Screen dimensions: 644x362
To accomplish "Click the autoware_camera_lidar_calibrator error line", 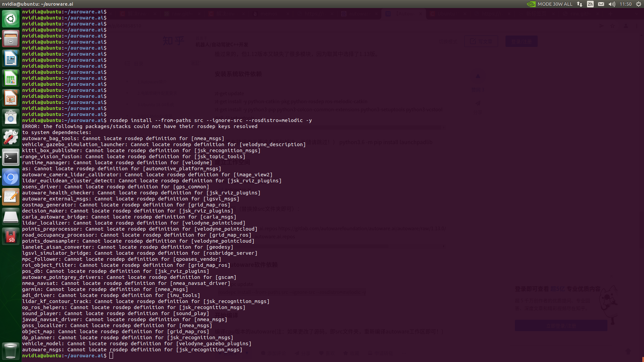I will coord(147,175).
